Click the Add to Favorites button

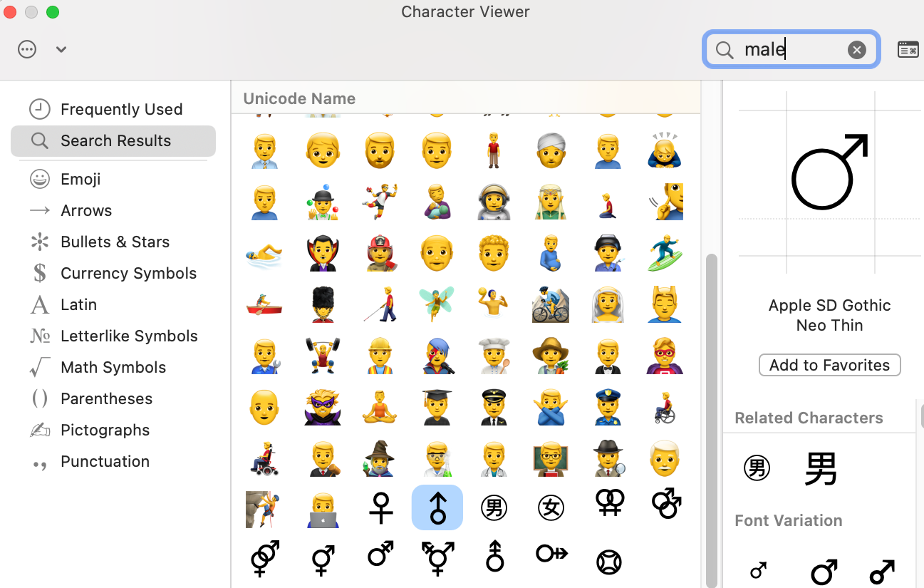829,365
